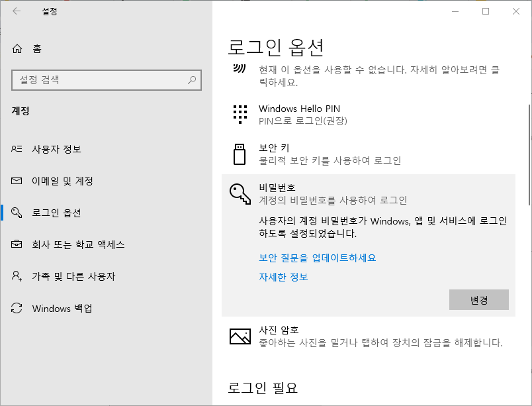Maximize the 설정 window
The width and height of the screenshot is (532, 406).
[486, 11]
